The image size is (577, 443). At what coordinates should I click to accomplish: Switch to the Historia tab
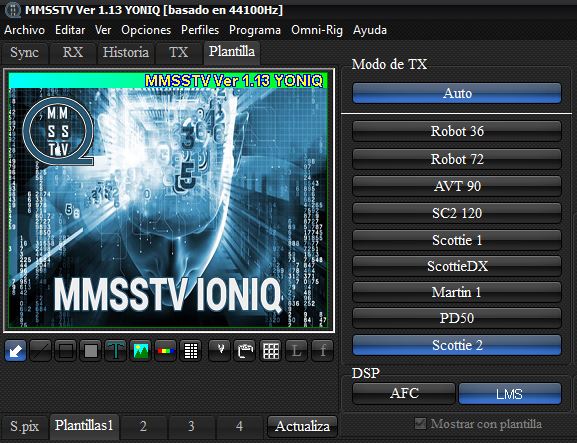pos(125,53)
